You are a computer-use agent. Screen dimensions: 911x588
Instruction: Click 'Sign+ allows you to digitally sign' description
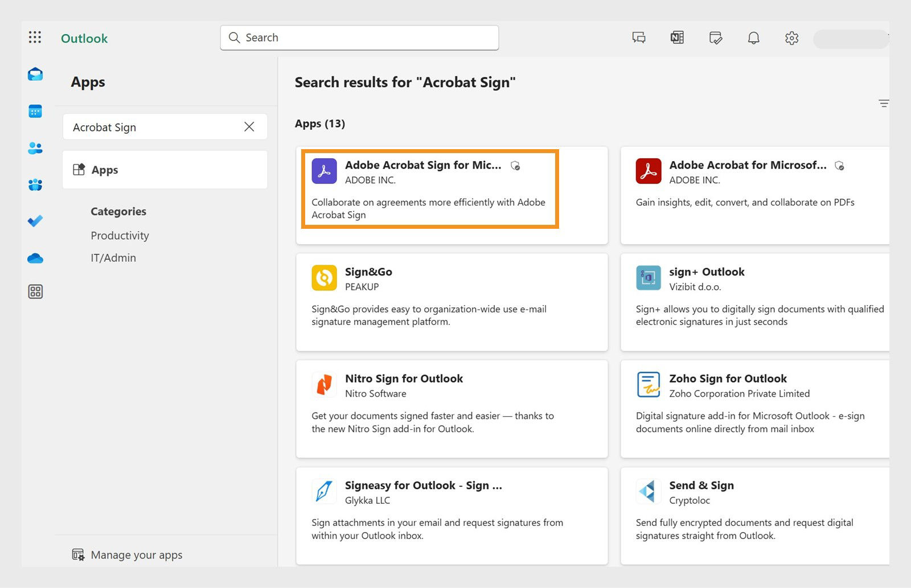(x=760, y=315)
